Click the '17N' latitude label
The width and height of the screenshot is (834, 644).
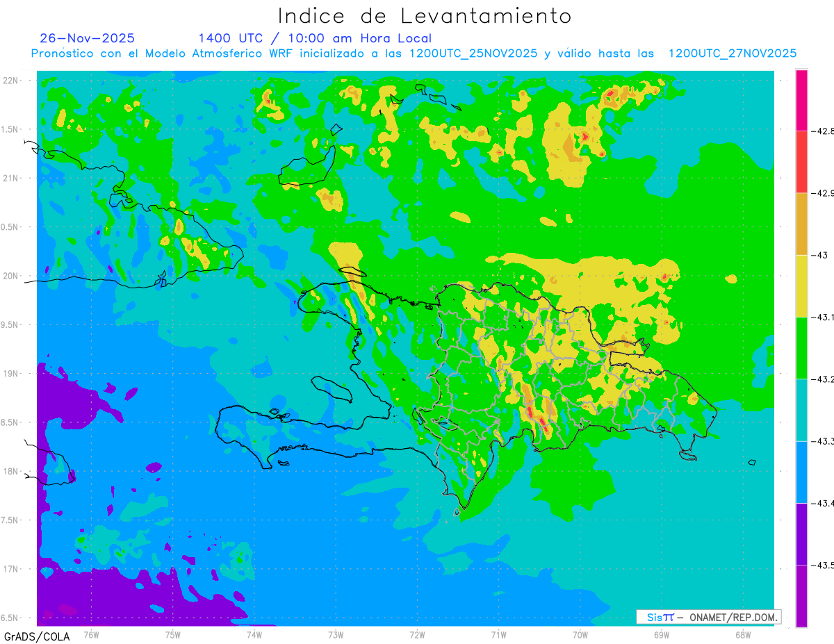click(11, 569)
